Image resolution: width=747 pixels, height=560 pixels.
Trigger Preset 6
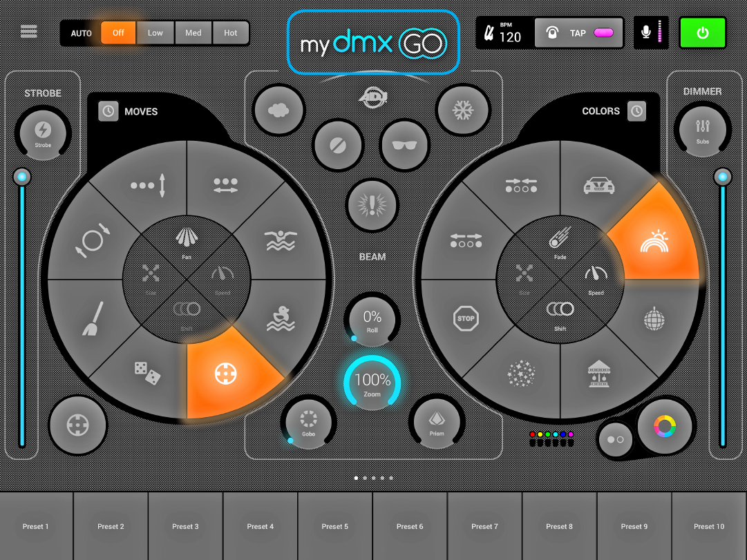point(410,526)
